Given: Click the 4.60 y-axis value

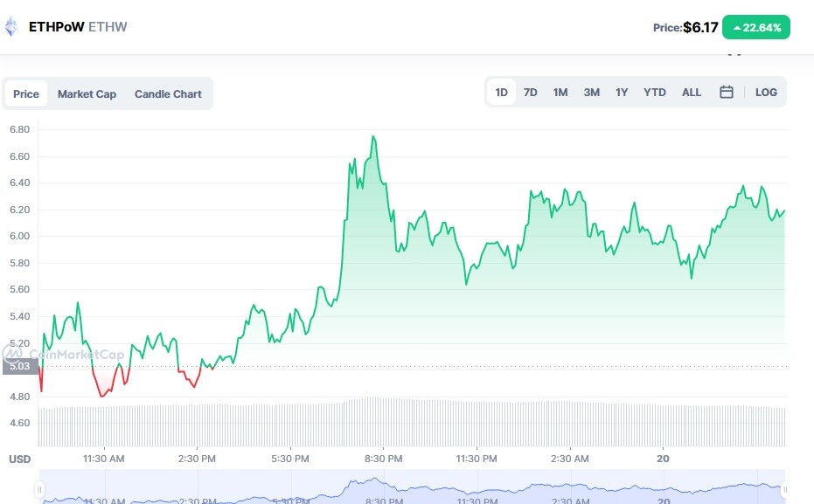Looking at the screenshot, I should click(20, 423).
